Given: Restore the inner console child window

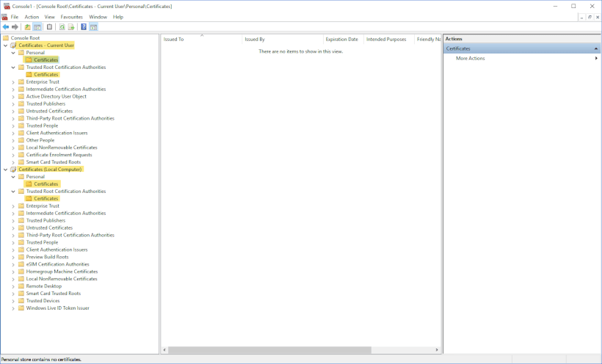Looking at the screenshot, I should coord(590,18).
